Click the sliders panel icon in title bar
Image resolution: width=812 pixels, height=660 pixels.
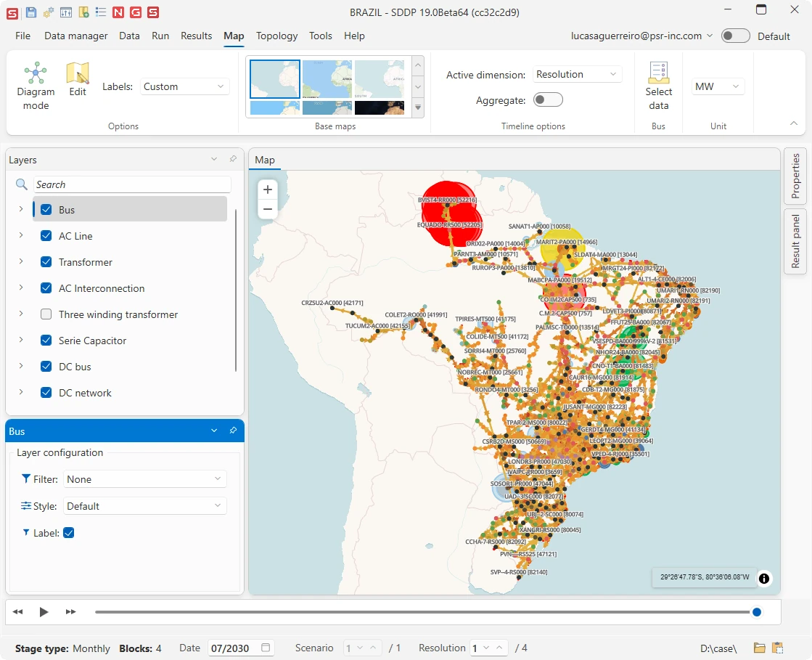(66, 12)
